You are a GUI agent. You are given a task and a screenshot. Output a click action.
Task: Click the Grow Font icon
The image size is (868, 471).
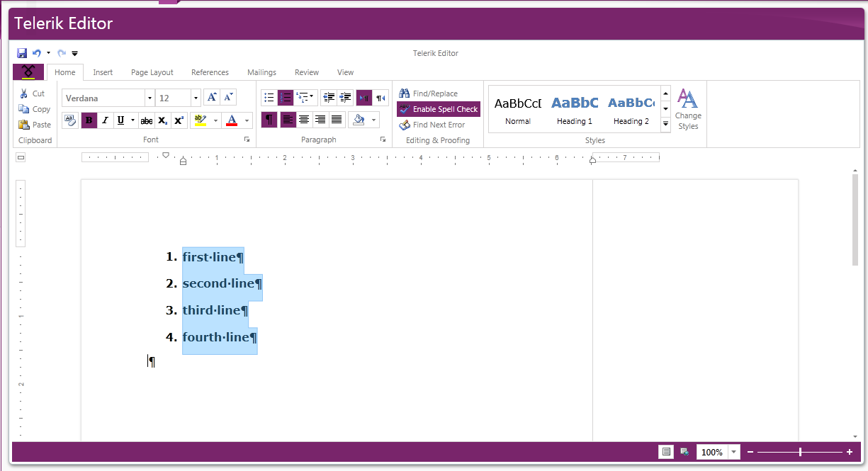212,97
